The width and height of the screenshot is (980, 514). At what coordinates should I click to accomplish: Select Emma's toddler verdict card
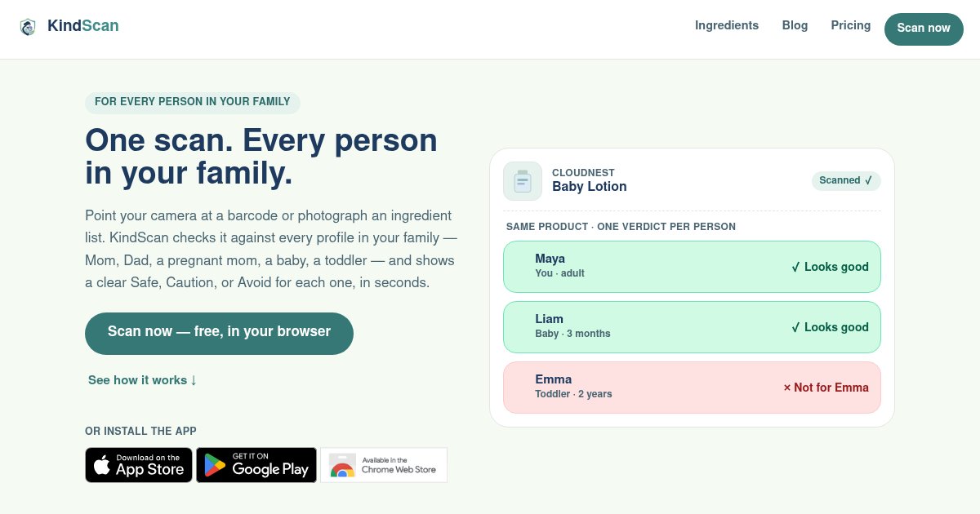(x=692, y=388)
